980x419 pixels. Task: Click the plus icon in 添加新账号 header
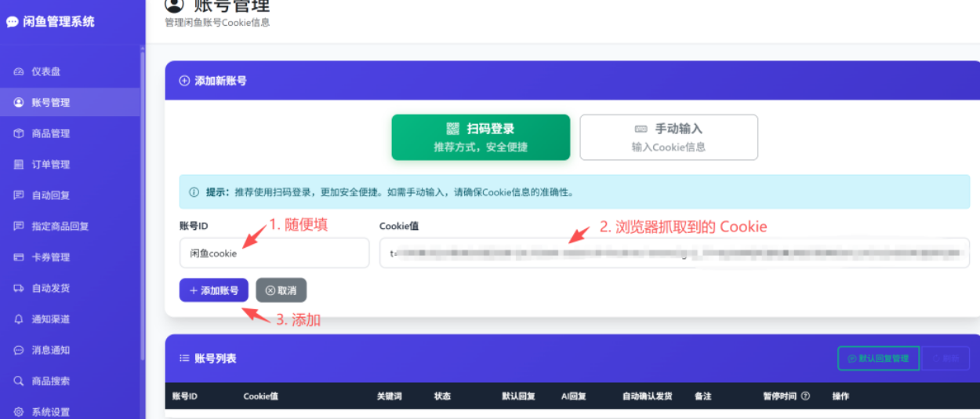click(184, 81)
